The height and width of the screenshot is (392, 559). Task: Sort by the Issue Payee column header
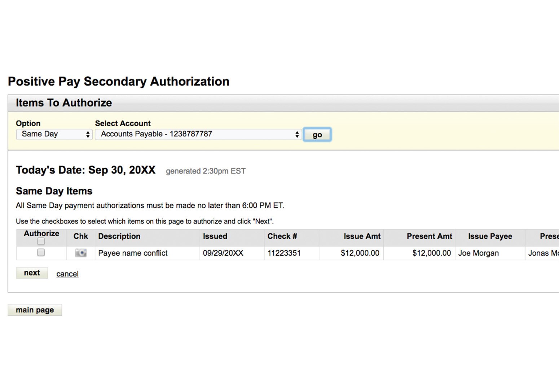pos(490,237)
